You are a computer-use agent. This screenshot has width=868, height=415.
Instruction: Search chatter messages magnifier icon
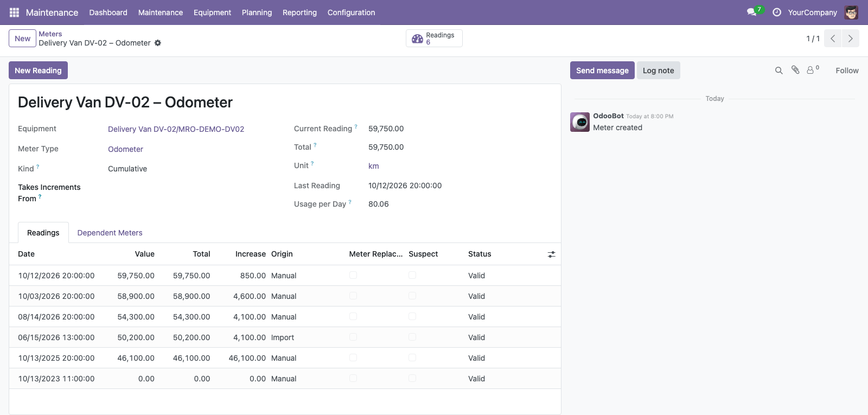tap(778, 71)
